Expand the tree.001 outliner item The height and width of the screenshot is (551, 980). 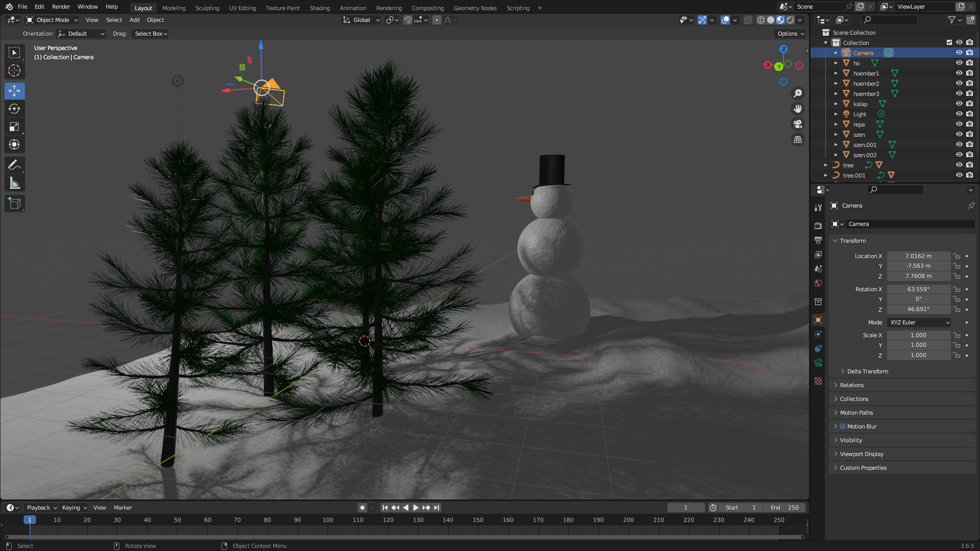[x=826, y=175]
